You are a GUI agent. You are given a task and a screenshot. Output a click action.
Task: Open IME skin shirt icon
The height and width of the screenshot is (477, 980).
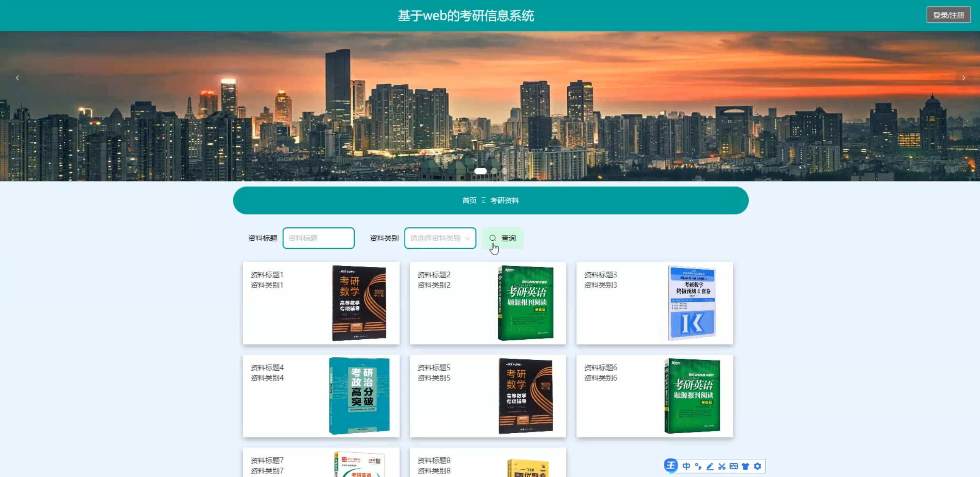(x=745, y=466)
